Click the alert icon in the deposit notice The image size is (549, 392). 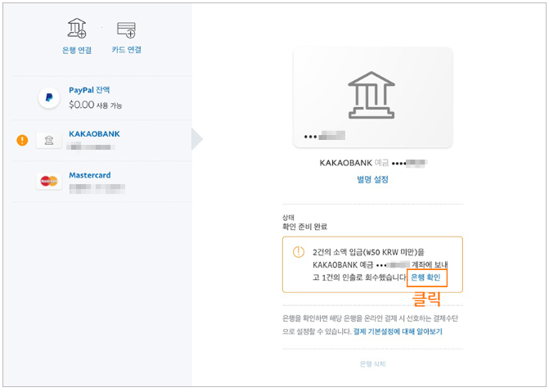tap(299, 251)
